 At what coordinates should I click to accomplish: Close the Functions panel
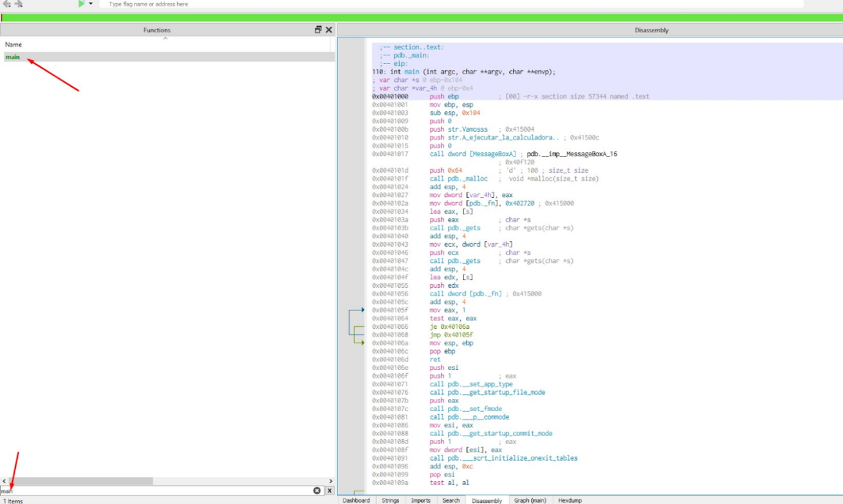329,29
